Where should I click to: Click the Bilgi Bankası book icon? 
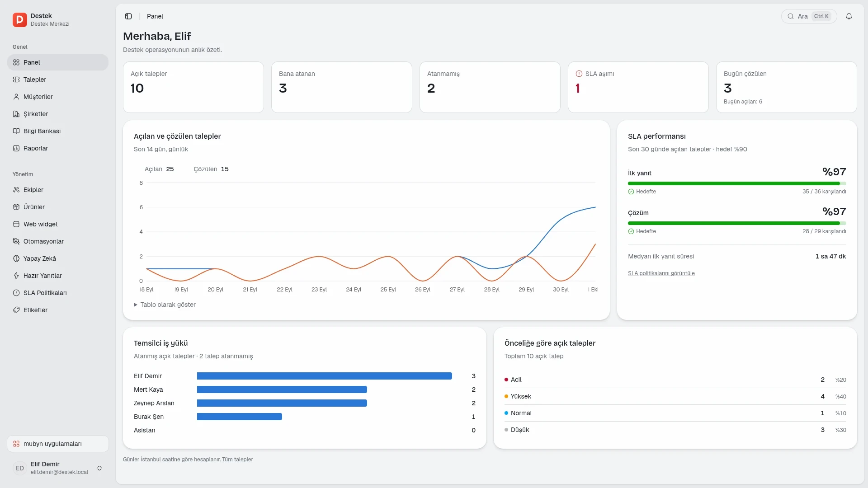click(x=16, y=131)
